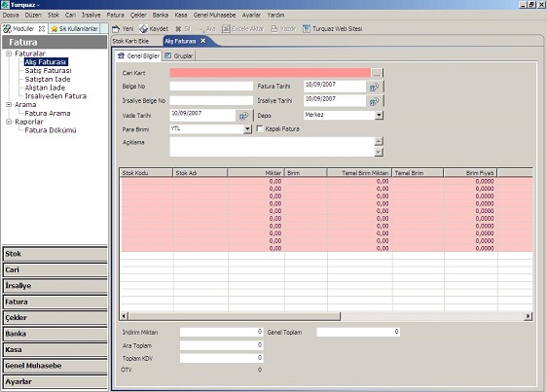Open calendar picker for Fatura Tarihi
This screenshot has width=547, height=392.
tap(375, 87)
